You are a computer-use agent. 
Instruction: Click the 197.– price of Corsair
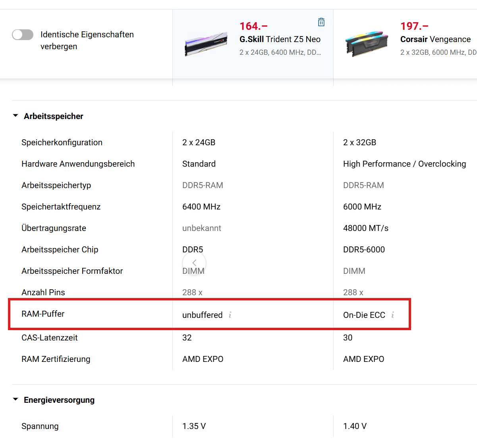pyautogui.click(x=414, y=26)
